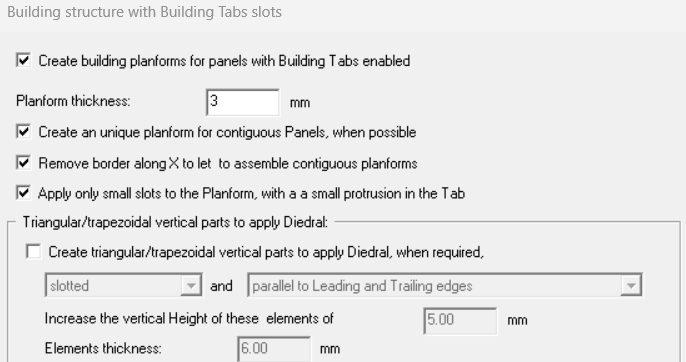Select the Elements thickness 6.00 field
This screenshot has width=686, height=362.
(x=274, y=349)
